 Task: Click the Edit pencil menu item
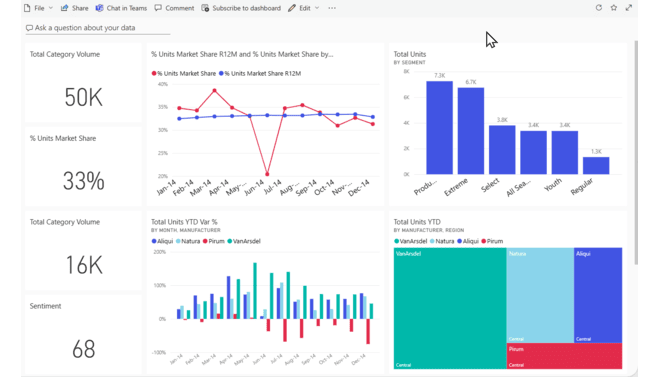pos(299,8)
